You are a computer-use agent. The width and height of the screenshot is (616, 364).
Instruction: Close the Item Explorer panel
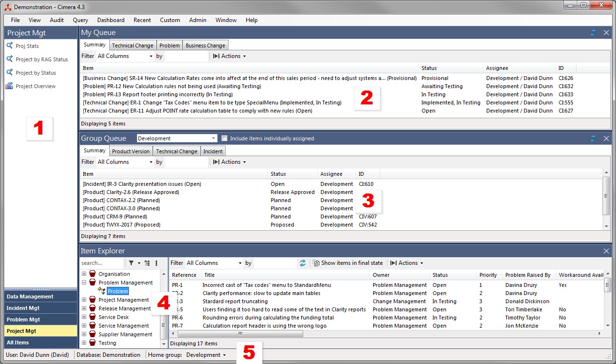[606, 250]
